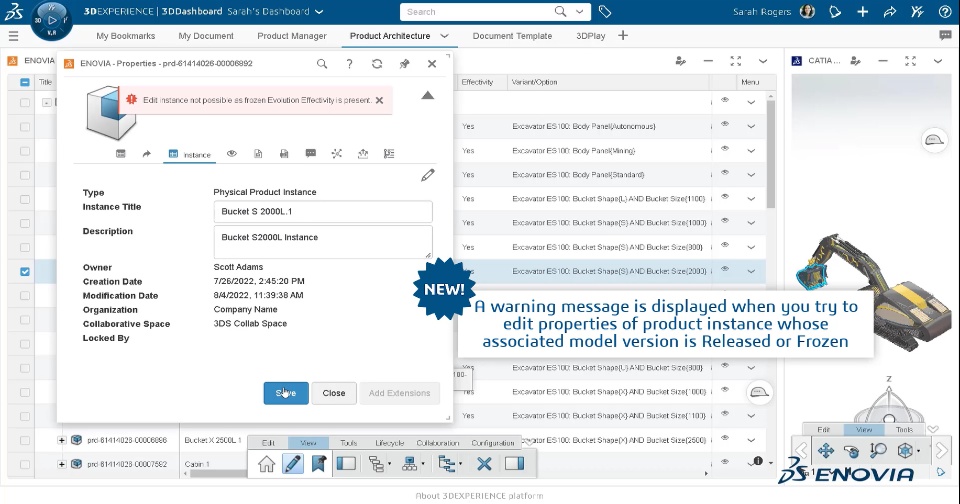Switch to the Document Template tab
Image resolution: width=960 pixels, height=504 pixels.
pos(512,36)
